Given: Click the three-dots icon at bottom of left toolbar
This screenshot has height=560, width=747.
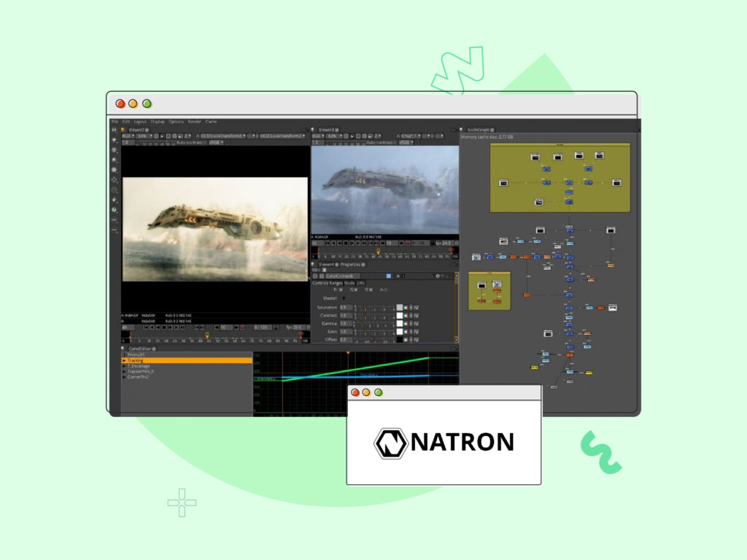Looking at the screenshot, I should [115, 230].
